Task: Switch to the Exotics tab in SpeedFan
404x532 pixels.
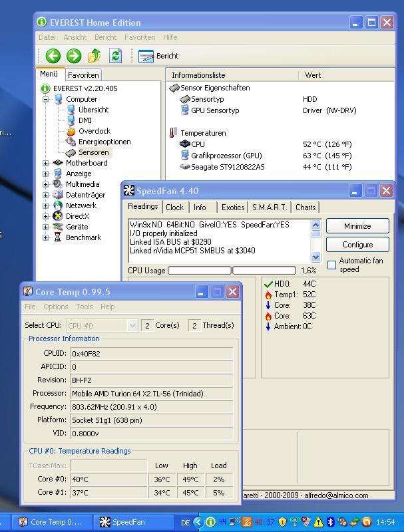Action: coord(233,207)
